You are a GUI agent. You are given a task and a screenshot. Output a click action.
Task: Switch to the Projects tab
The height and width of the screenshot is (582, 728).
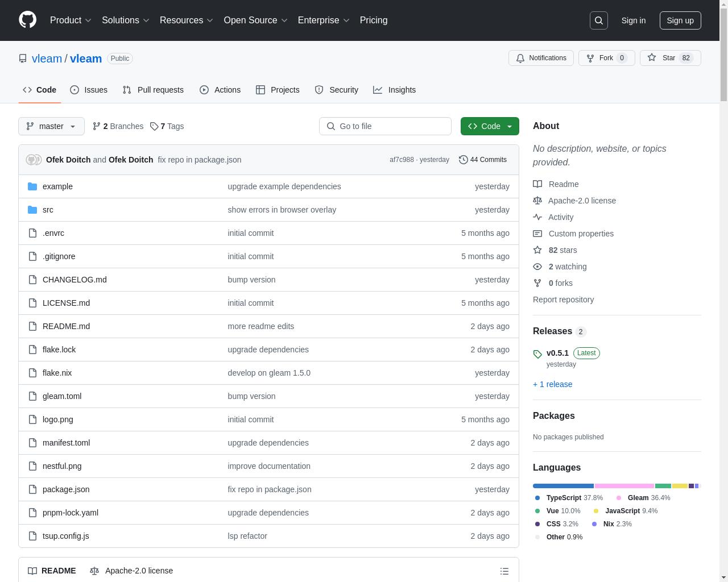point(278,90)
